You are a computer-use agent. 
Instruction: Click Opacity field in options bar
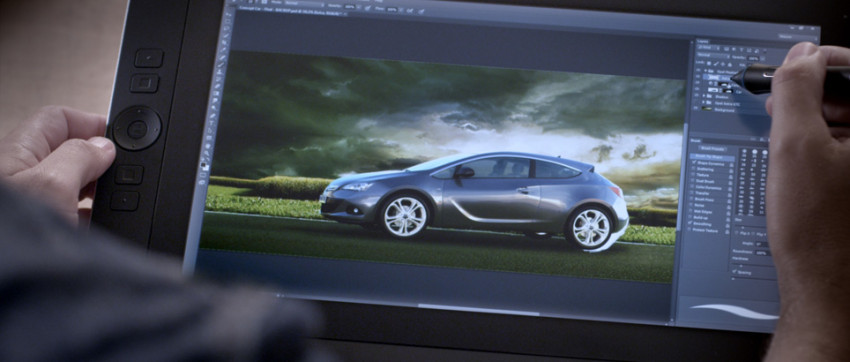(x=350, y=7)
